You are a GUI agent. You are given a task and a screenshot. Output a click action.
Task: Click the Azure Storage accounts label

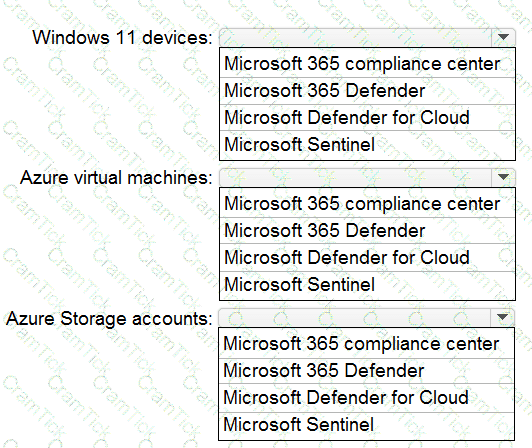pos(109,319)
